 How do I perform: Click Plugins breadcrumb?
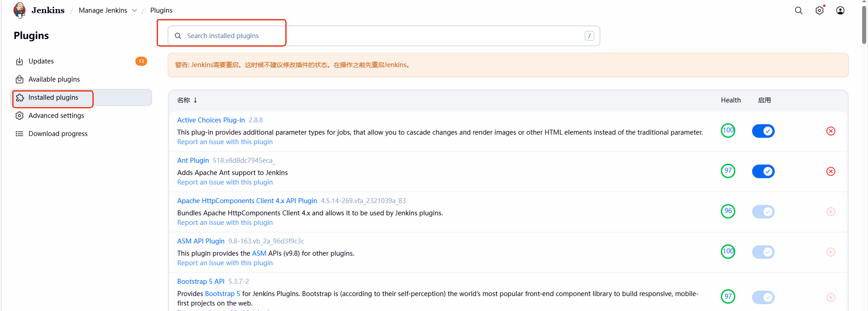pyautogui.click(x=161, y=10)
